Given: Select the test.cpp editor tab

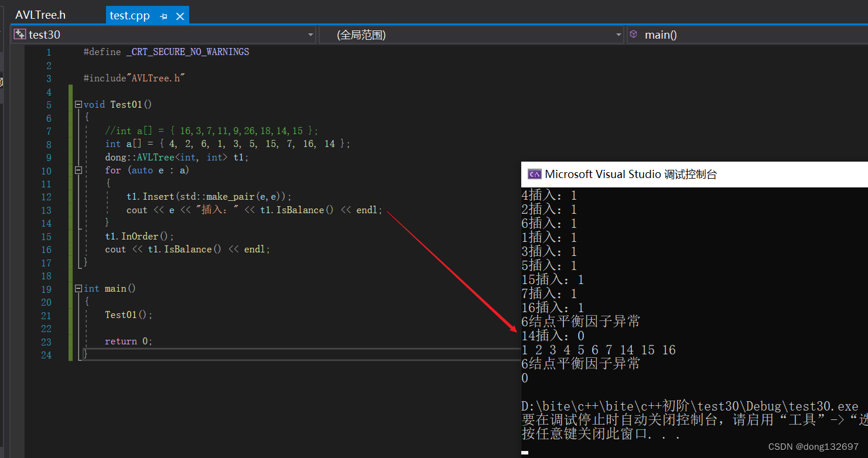Looking at the screenshot, I should pyautogui.click(x=130, y=16).
